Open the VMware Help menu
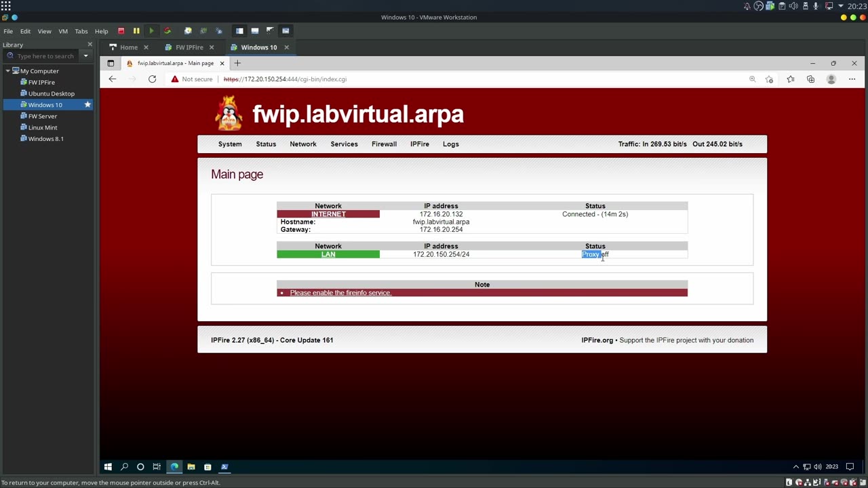868x488 pixels. point(101,31)
